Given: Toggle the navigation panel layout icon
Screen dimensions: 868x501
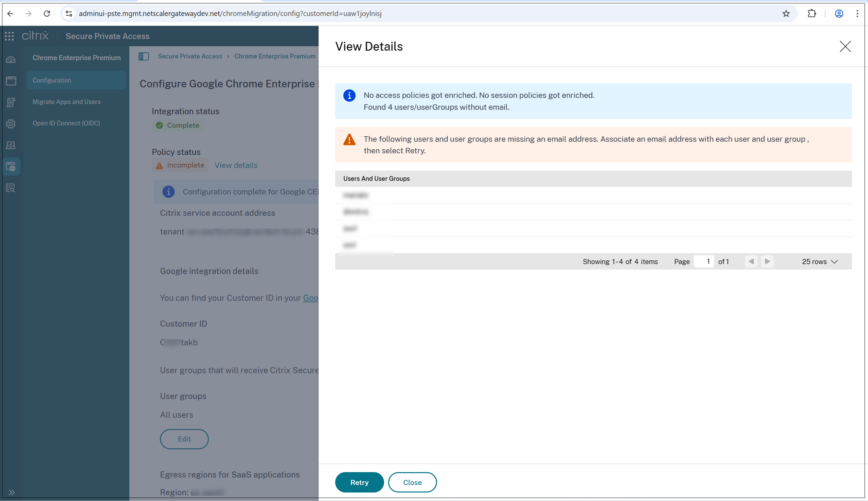Looking at the screenshot, I should coord(144,56).
